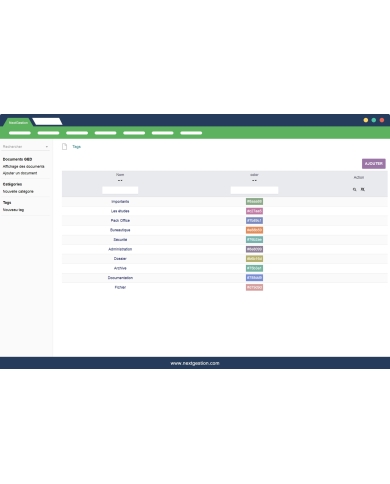The image size is (390, 484).
Task: Select the Securite tag name
Action: tap(120, 240)
